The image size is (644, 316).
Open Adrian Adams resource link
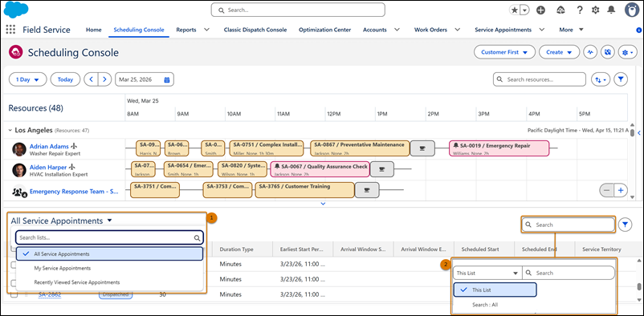49,146
